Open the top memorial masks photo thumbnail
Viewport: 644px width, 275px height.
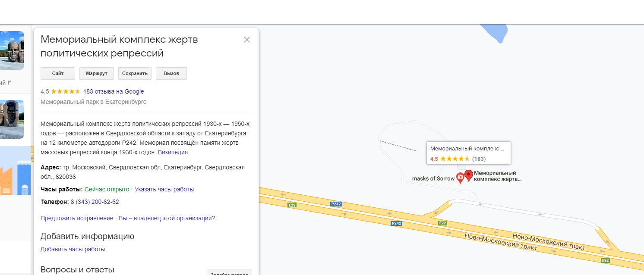tap(12, 50)
